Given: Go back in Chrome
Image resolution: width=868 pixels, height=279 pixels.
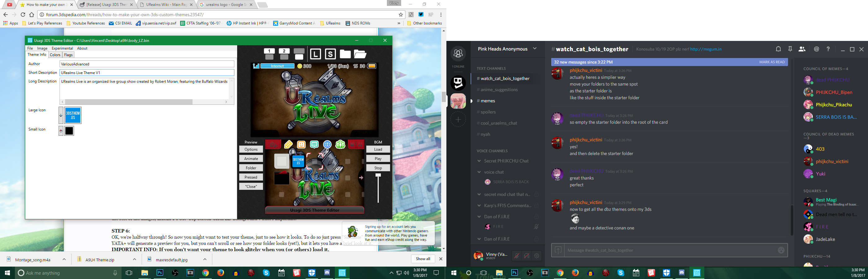Looking at the screenshot, I should tap(5, 15).
